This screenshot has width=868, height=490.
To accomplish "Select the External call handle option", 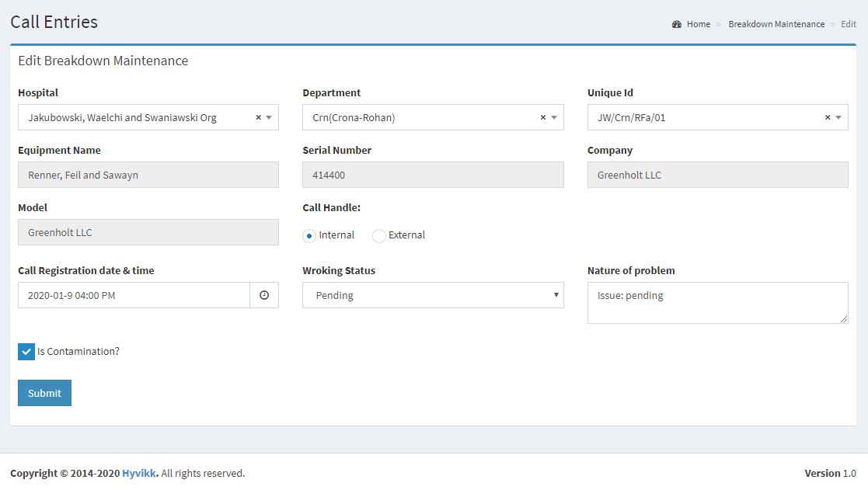I will click(378, 235).
